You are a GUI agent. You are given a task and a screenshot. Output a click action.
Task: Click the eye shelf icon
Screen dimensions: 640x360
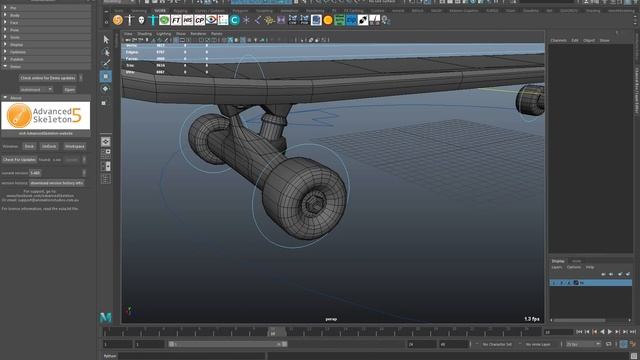point(211,20)
